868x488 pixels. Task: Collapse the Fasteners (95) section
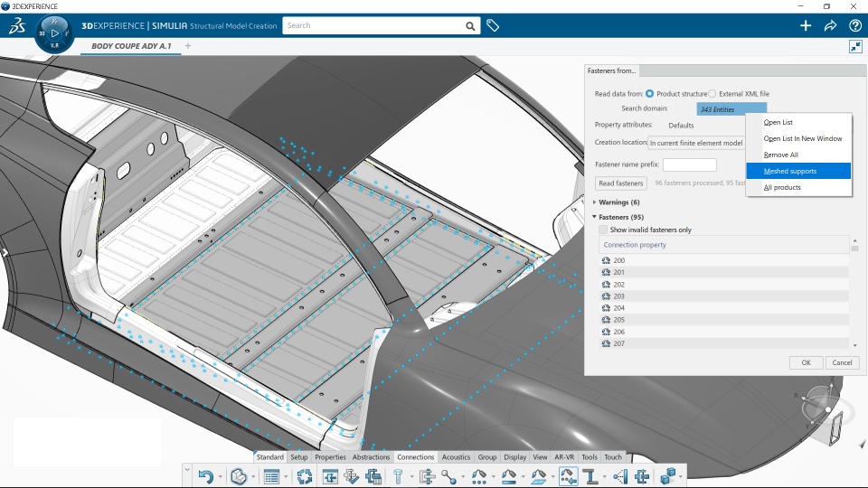tap(595, 217)
